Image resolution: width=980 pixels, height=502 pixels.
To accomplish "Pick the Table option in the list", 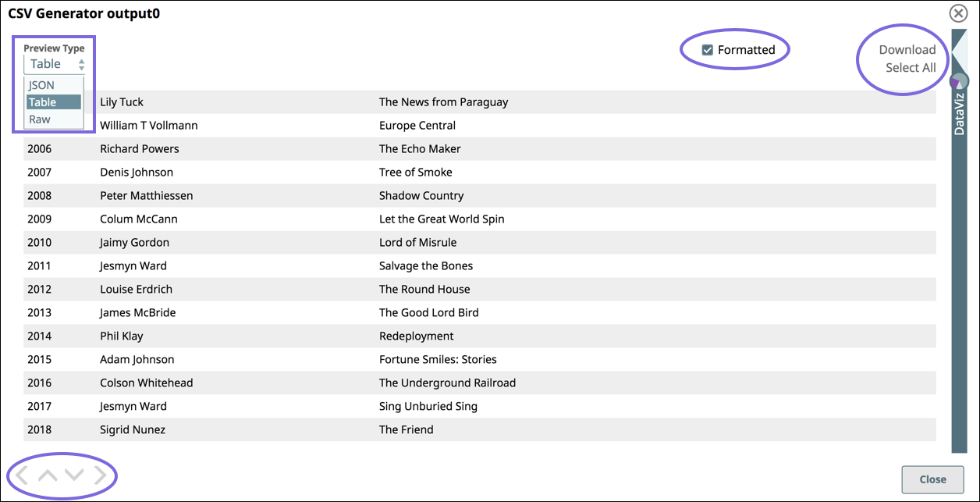I will [x=43, y=102].
